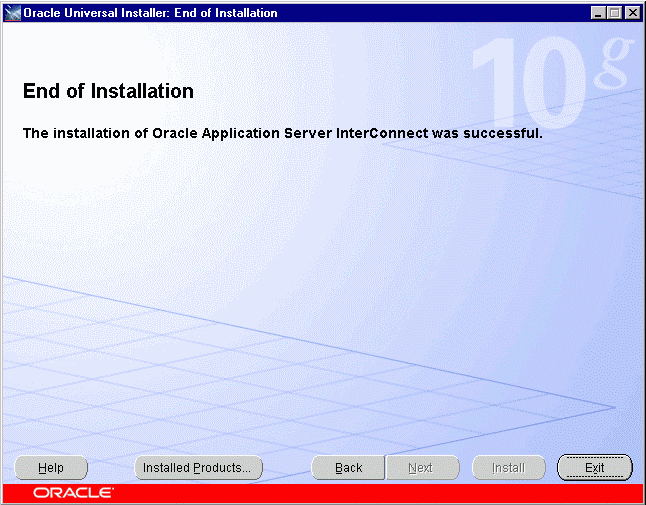Open the Installed Products dialog
The width and height of the screenshot is (646, 505).
point(199,468)
